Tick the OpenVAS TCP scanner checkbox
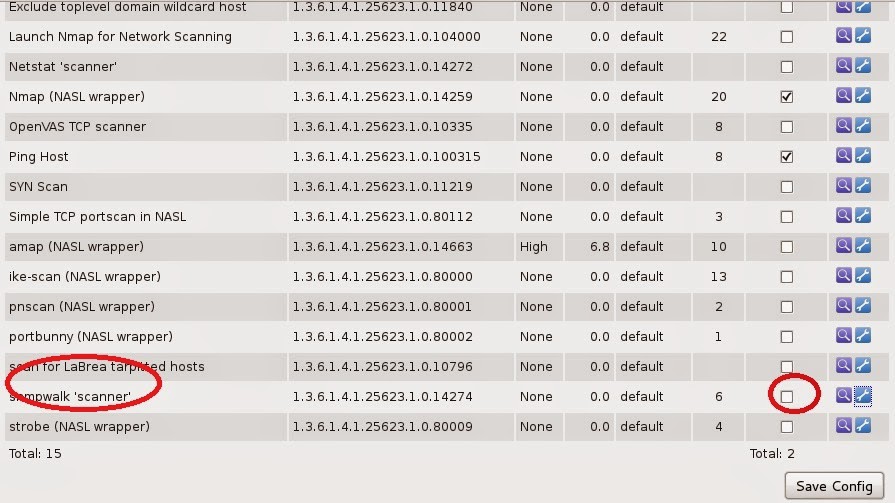Viewport: 895px width, 503px height. (x=787, y=127)
